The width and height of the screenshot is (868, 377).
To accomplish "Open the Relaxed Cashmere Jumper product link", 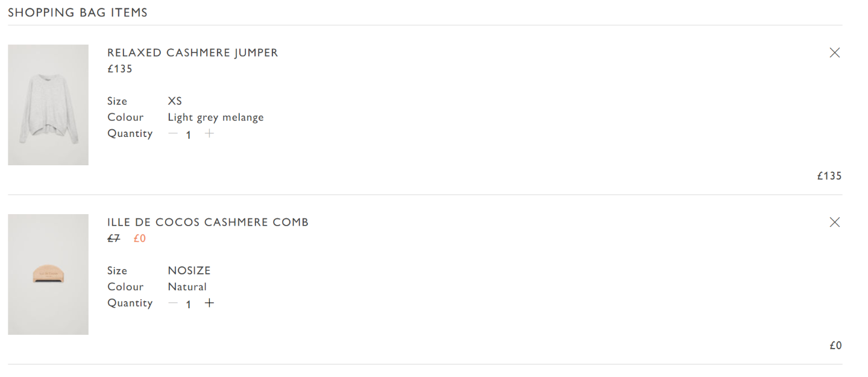I will point(192,52).
